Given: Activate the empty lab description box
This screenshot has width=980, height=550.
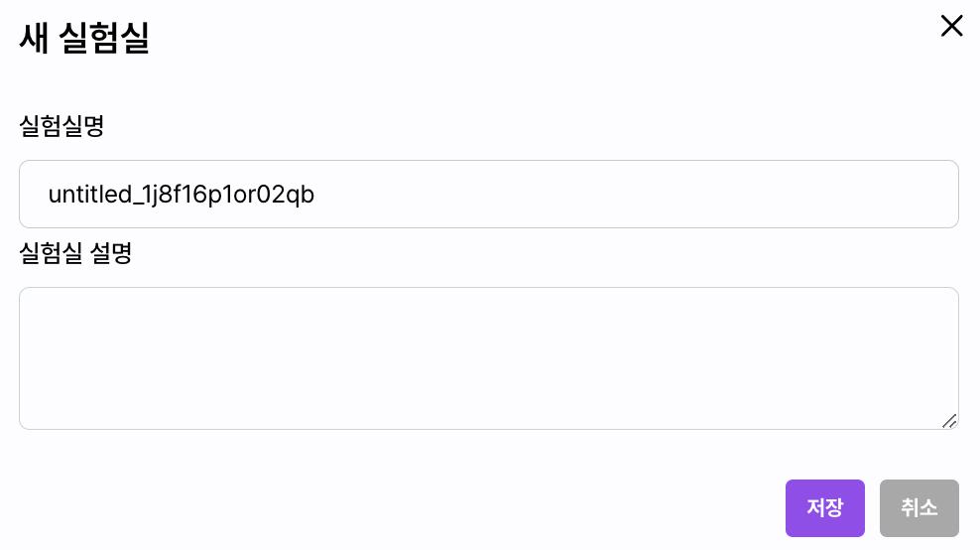Looking at the screenshot, I should 489,358.
